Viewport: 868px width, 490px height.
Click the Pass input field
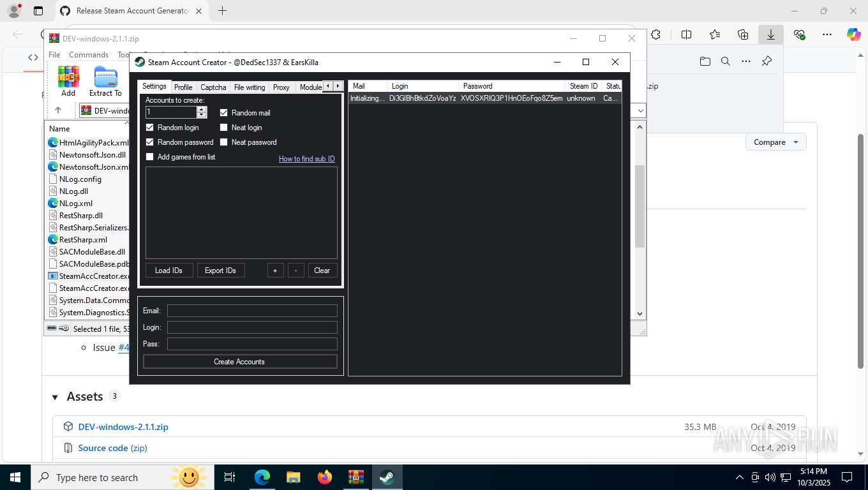click(x=252, y=344)
